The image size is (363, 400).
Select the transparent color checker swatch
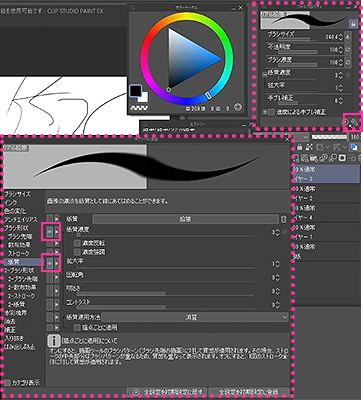point(135,107)
